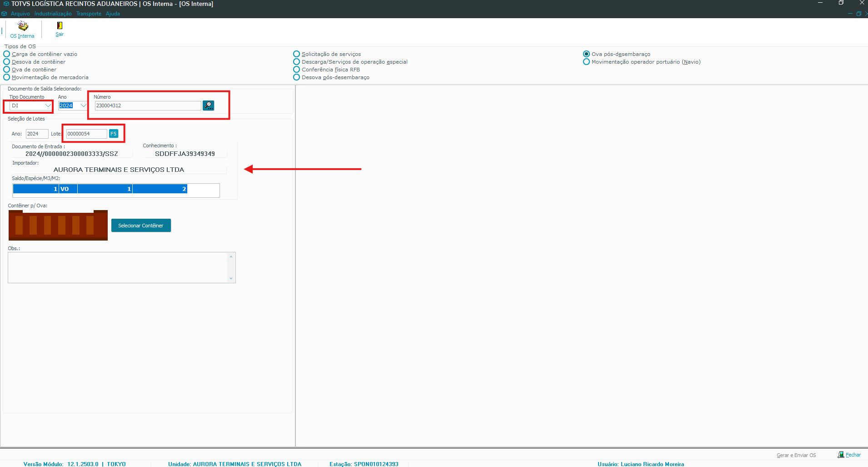Click Gerar e Enviar OS
868x467 pixels.
tap(796, 455)
